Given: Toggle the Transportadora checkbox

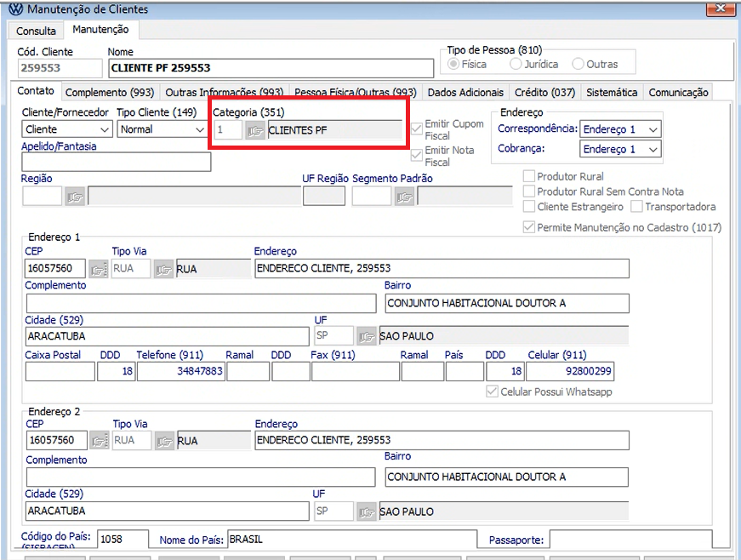Looking at the screenshot, I should tap(636, 207).
